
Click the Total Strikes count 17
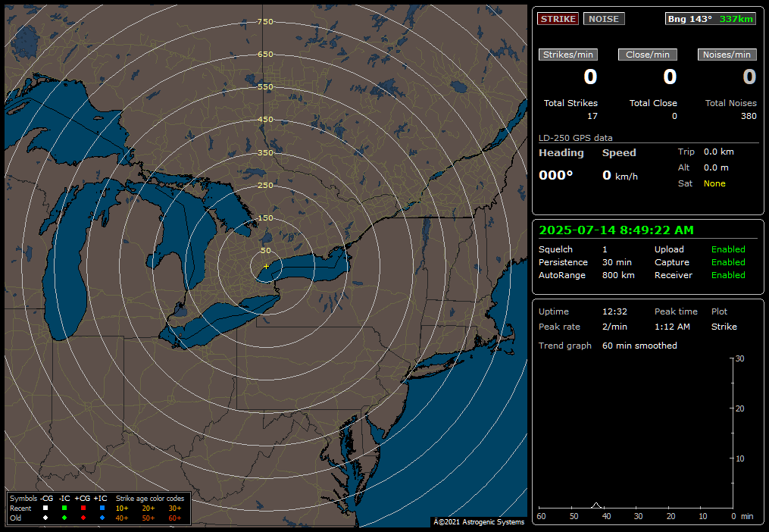click(592, 116)
